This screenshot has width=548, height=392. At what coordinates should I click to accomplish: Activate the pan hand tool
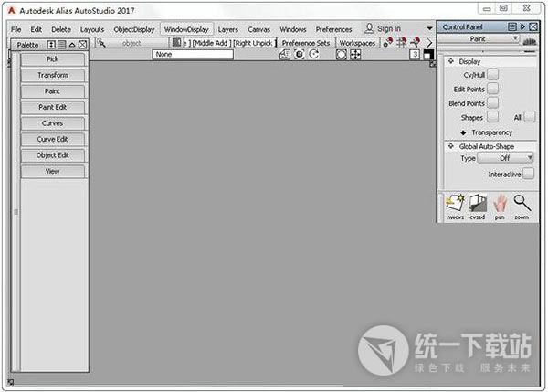coord(500,207)
